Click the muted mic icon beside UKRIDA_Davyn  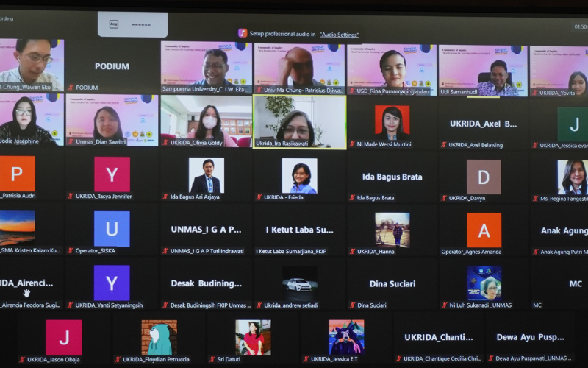click(x=444, y=198)
